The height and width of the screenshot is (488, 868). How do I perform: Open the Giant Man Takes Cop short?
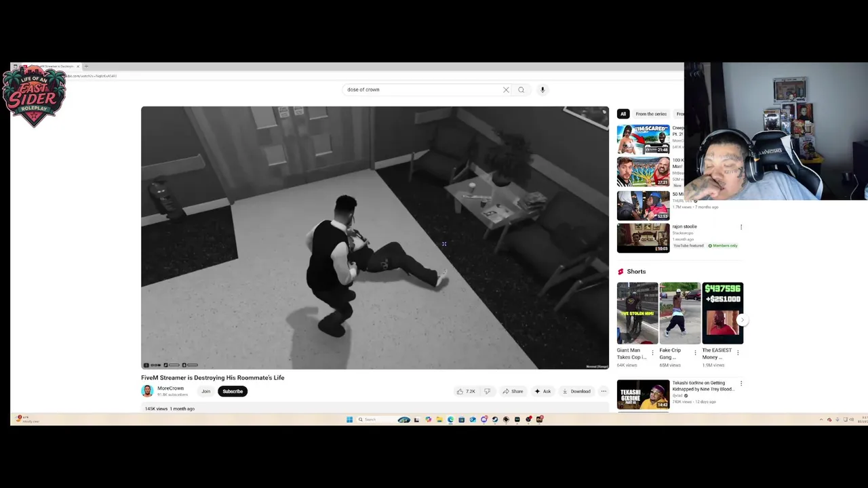coord(637,313)
